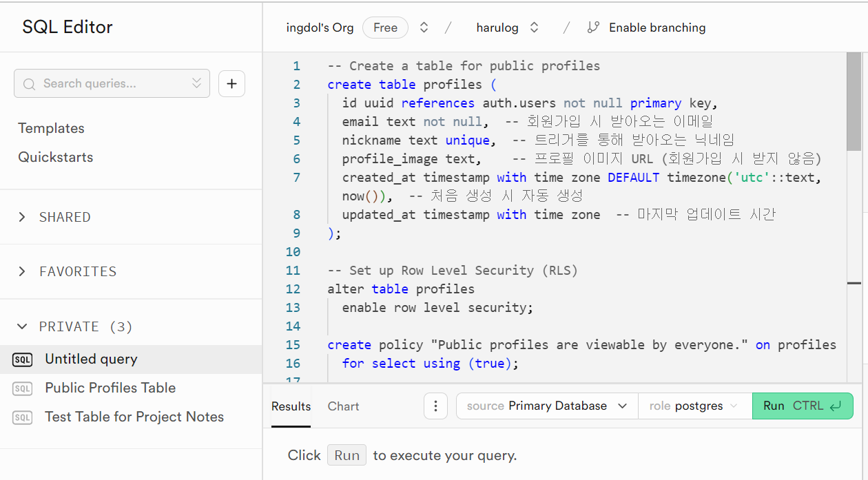Click the SQL Editor heading
The width and height of the screenshot is (868, 480).
pos(68,27)
